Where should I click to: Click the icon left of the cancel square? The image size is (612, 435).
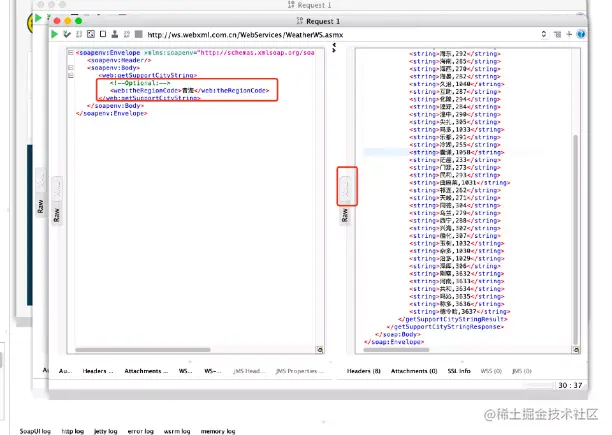(127, 34)
